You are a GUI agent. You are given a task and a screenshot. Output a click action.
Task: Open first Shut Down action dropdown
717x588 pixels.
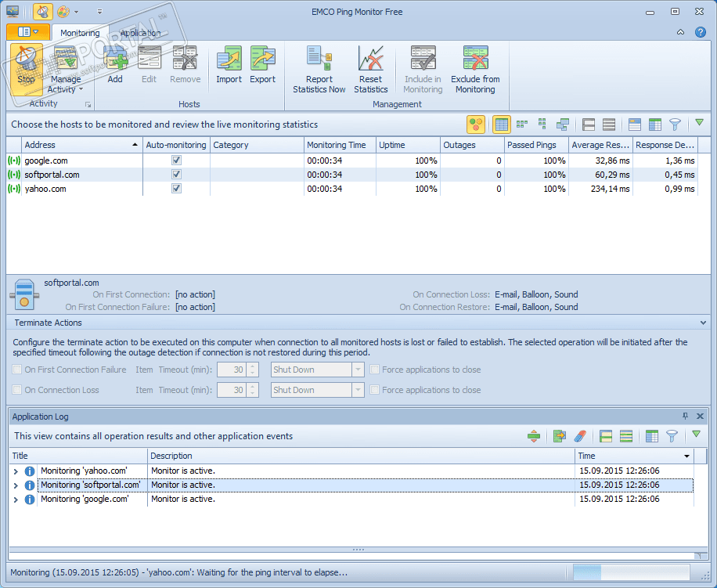tap(358, 370)
